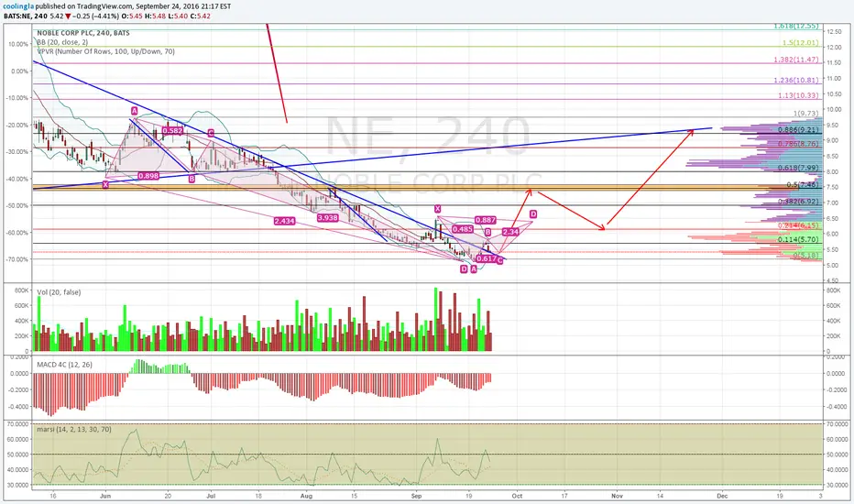Click the 1(9.73) Fibonacci level label
This screenshot has height=504, width=854.
tap(806, 114)
